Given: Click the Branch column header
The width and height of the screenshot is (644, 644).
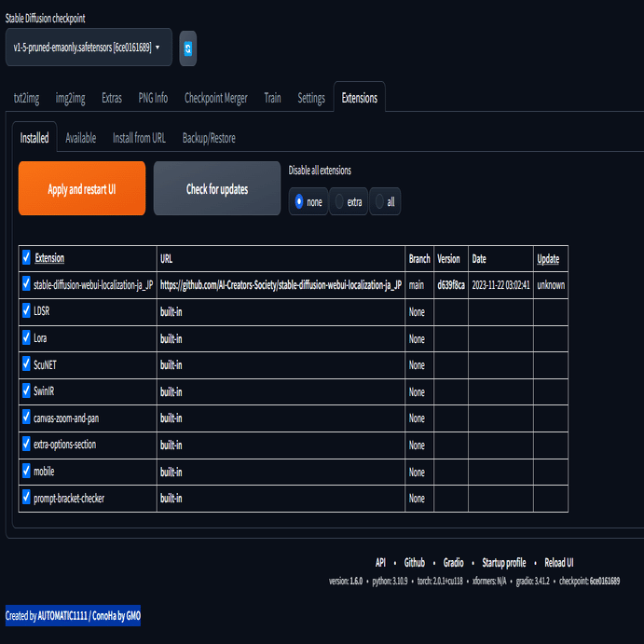Looking at the screenshot, I should click(x=419, y=259).
